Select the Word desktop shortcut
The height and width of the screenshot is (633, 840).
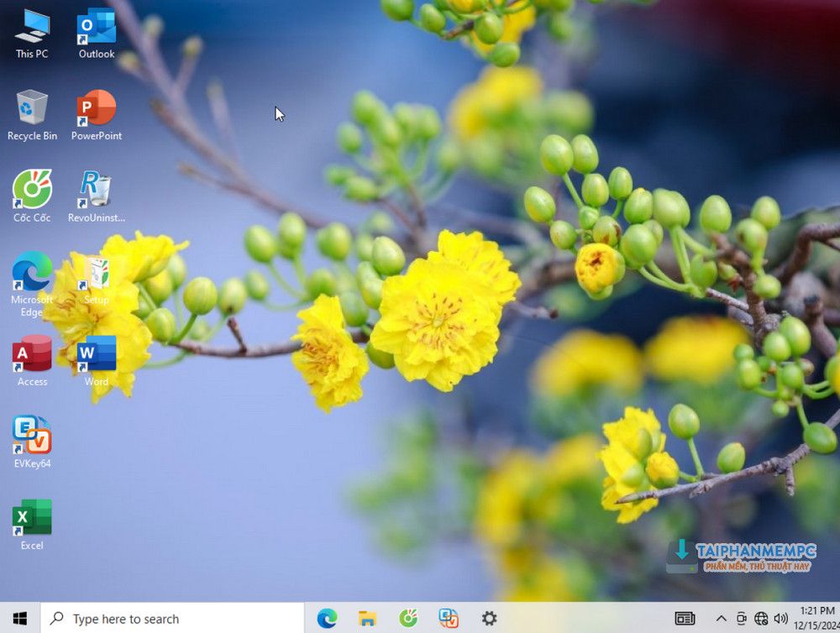(97, 354)
